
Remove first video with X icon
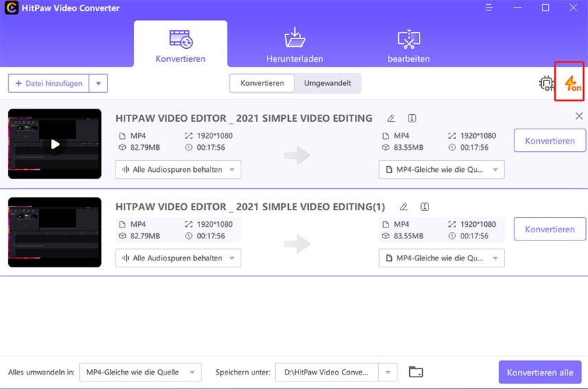(578, 116)
